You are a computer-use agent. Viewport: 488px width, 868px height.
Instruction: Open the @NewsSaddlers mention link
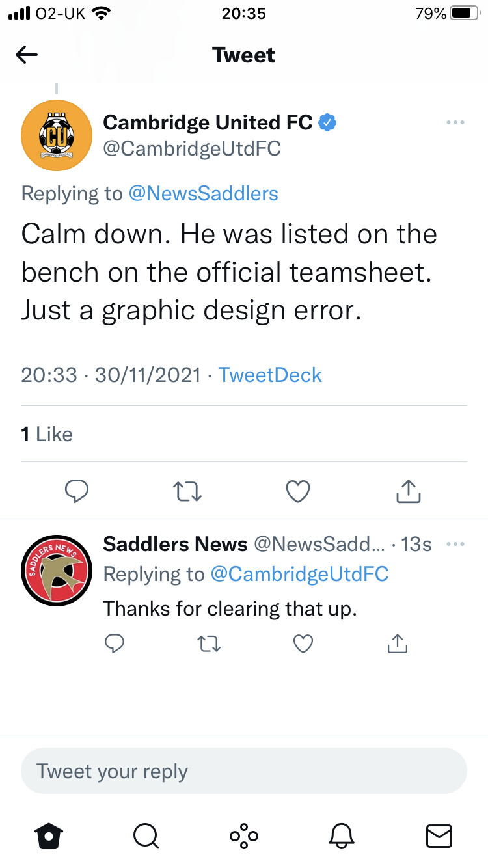pyautogui.click(x=203, y=193)
